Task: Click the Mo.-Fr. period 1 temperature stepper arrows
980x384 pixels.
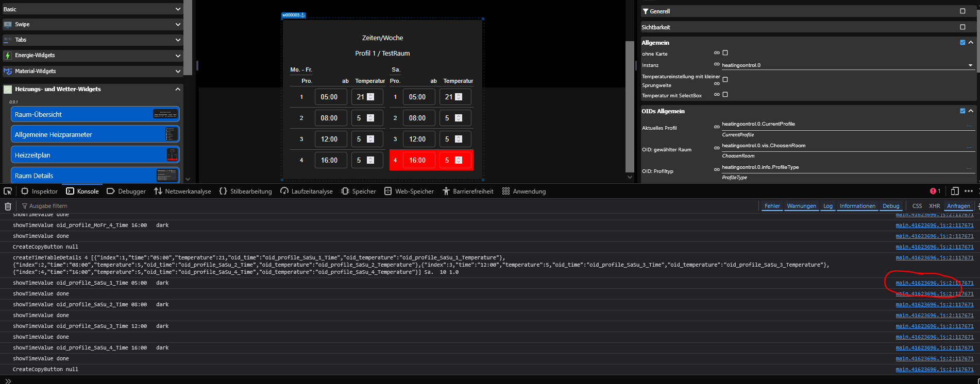Action: click(370, 97)
